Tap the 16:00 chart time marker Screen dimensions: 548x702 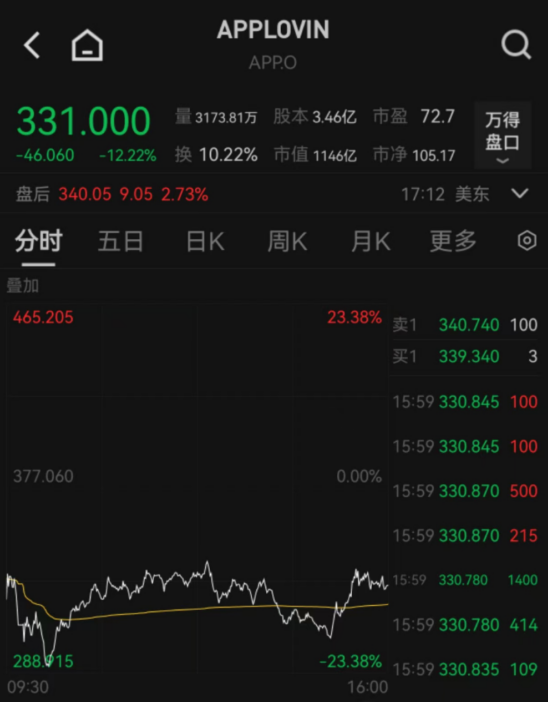click(368, 687)
